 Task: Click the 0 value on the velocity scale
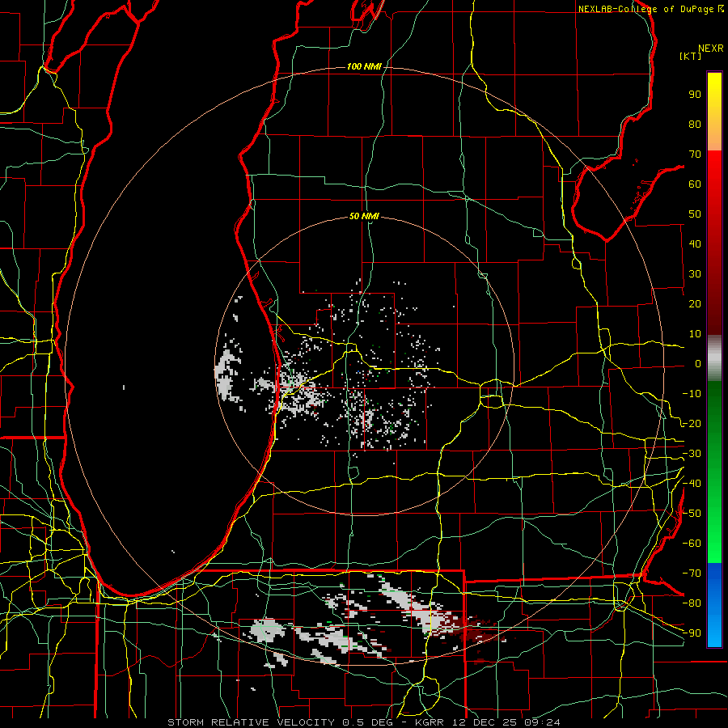(x=698, y=363)
